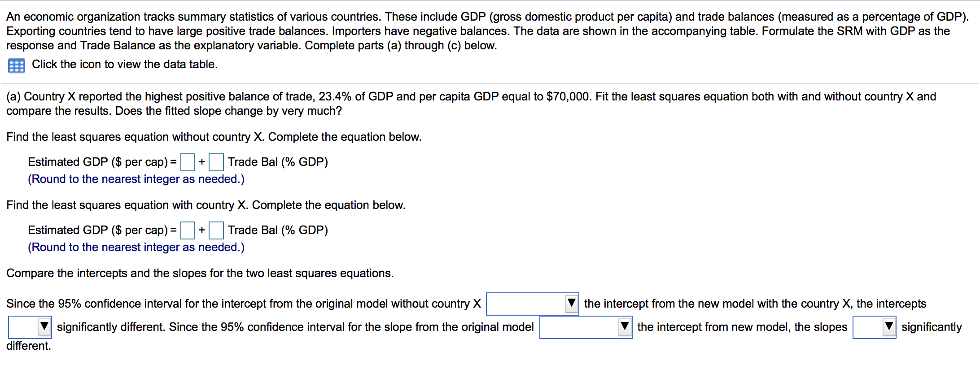Click the intercept box in the without-X equation
Viewport: 980px width, 365px height.
point(187,162)
